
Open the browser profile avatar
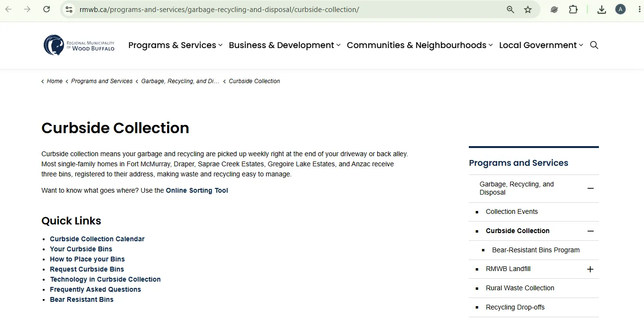(620, 9)
